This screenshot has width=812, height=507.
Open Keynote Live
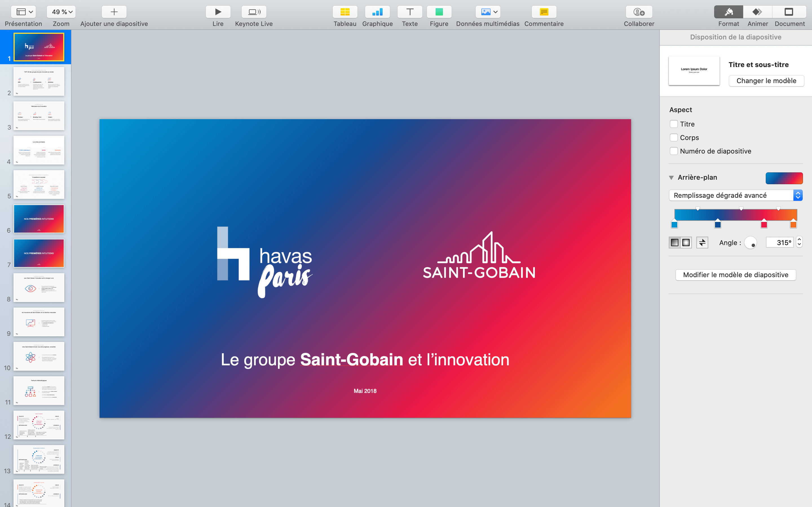point(254,12)
